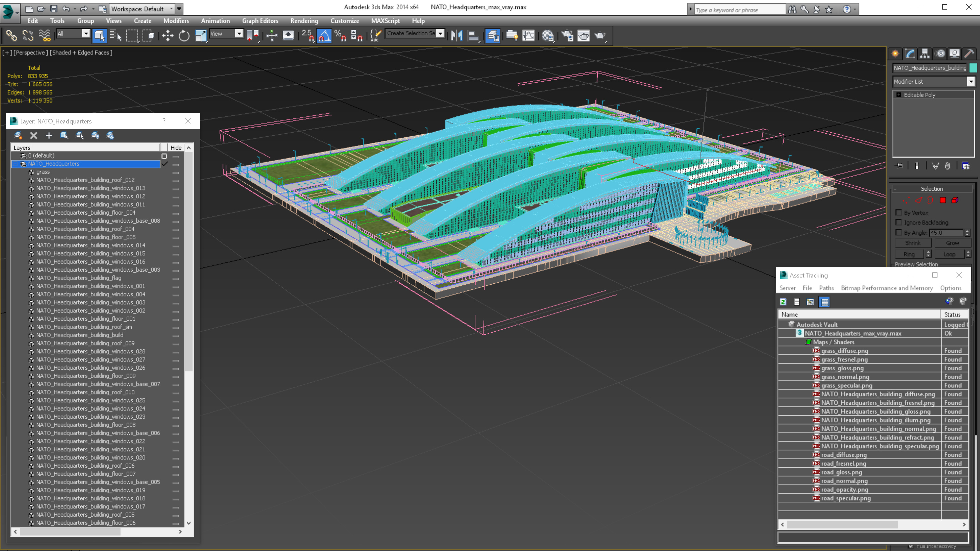
Task: Open the Rendering menu
Action: tap(304, 21)
